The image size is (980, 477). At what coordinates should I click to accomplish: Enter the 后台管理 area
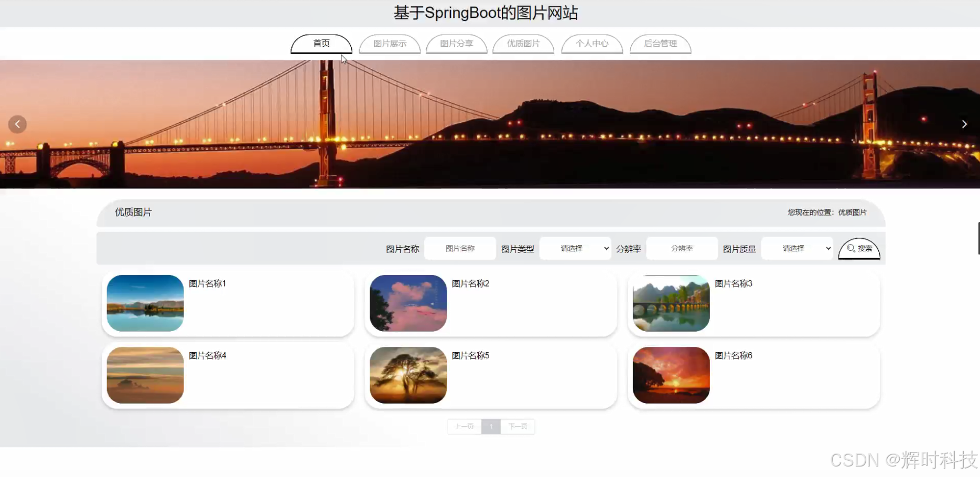(660, 44)
